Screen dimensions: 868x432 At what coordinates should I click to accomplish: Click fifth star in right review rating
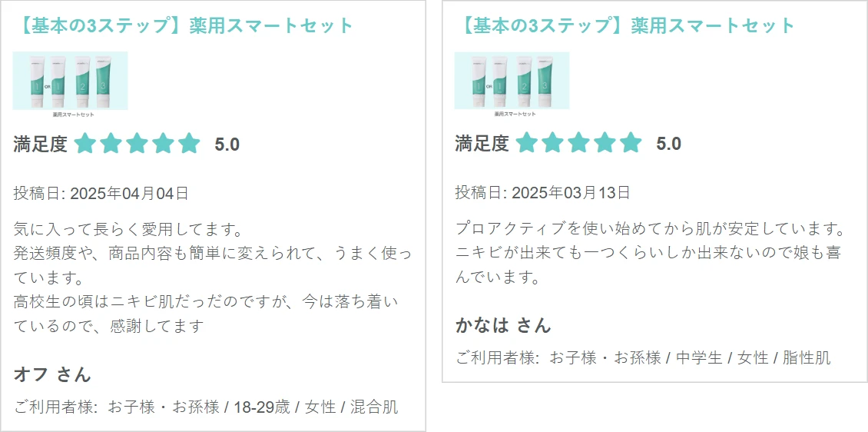631,143
